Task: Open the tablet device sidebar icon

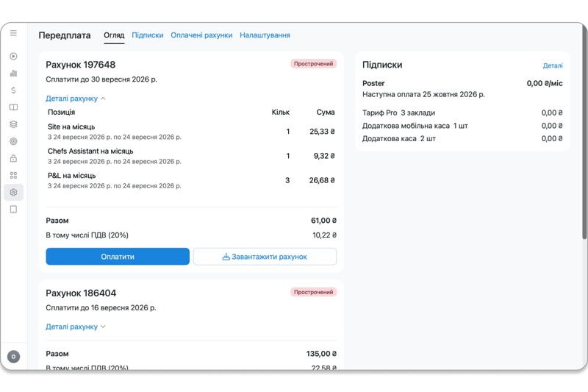Action: pos(13,210)
